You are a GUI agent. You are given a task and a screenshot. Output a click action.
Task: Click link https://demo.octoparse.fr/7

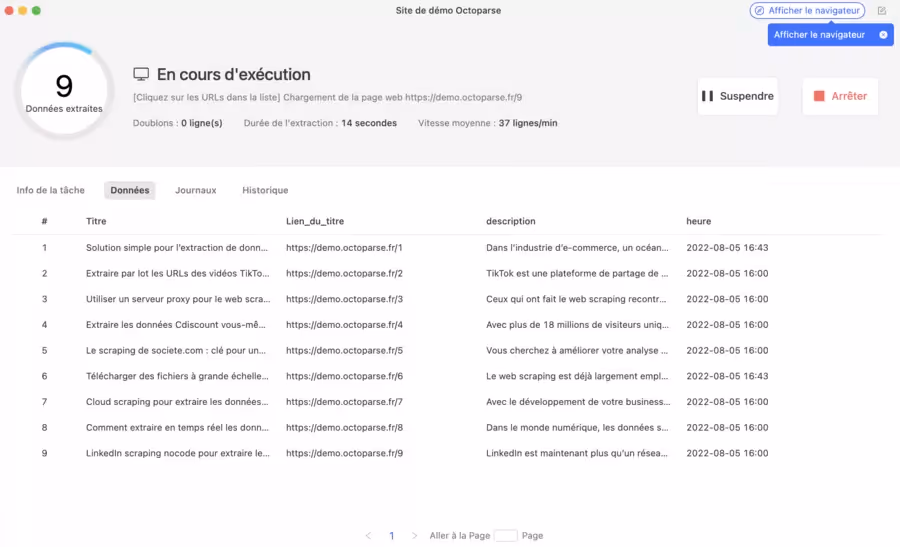[x=344, y=402]
